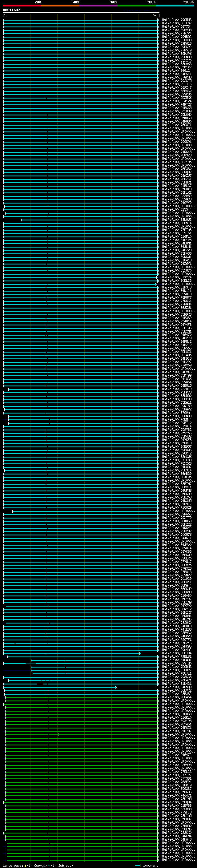The image size is (197, 868).
Task: Select hit UniRef100_Q16FL0
Action: [177, 236]
